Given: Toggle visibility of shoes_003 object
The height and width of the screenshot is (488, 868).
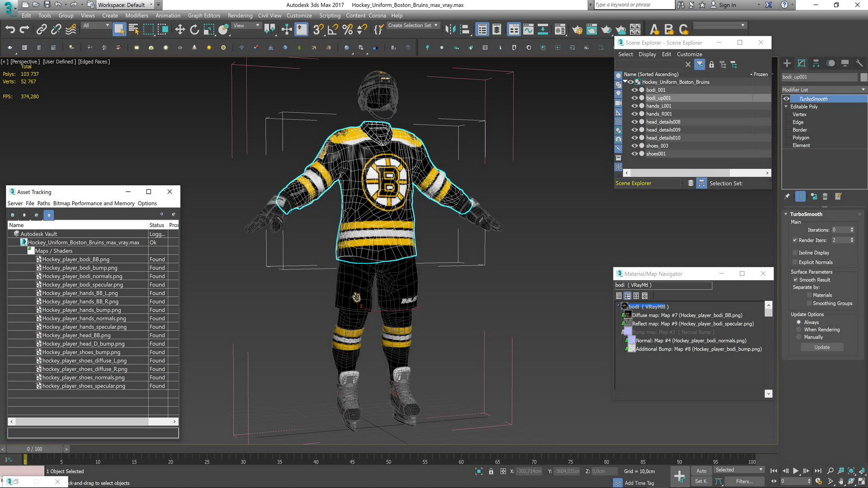Looking at the screenshot, I should [635, 145].
